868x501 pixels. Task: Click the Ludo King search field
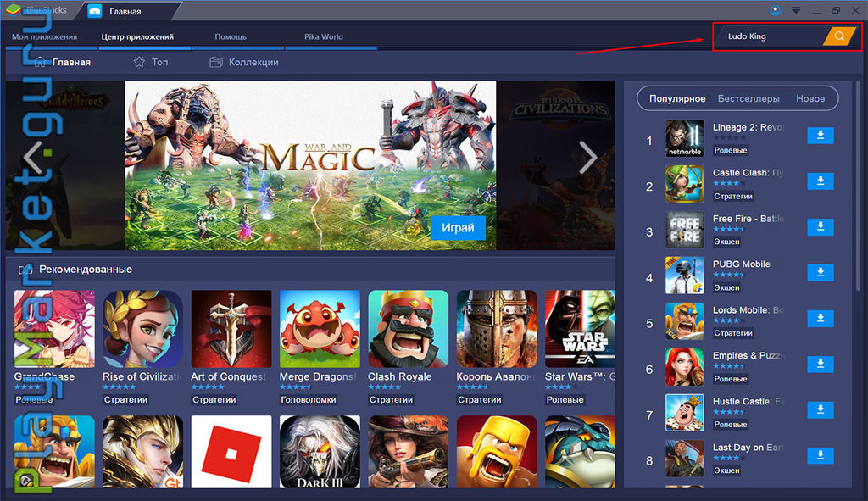[x=770, y=36]
